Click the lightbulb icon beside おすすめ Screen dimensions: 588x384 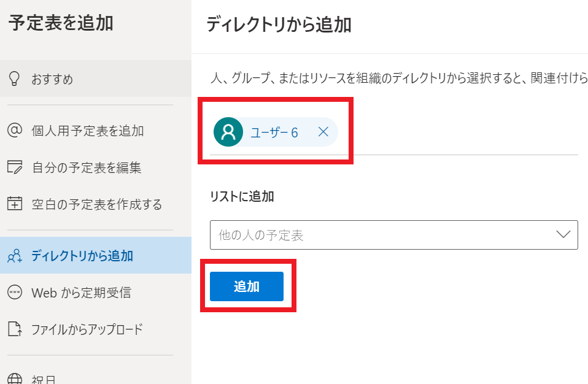click(x=14, y=79)
